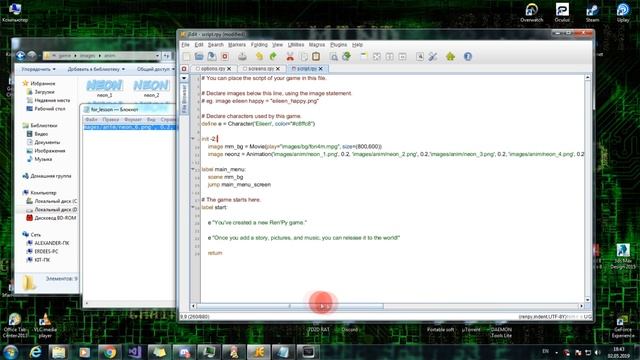Open Google Chrome from the taskbar
This screenshot has height=360, width=640.
(109, 352)
